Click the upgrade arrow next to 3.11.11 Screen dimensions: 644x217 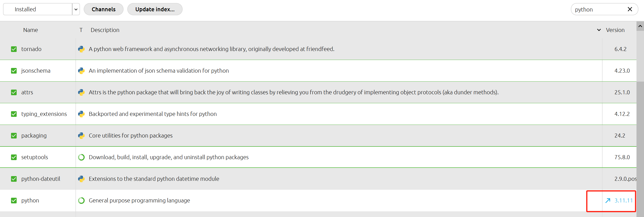coord(608,201)
